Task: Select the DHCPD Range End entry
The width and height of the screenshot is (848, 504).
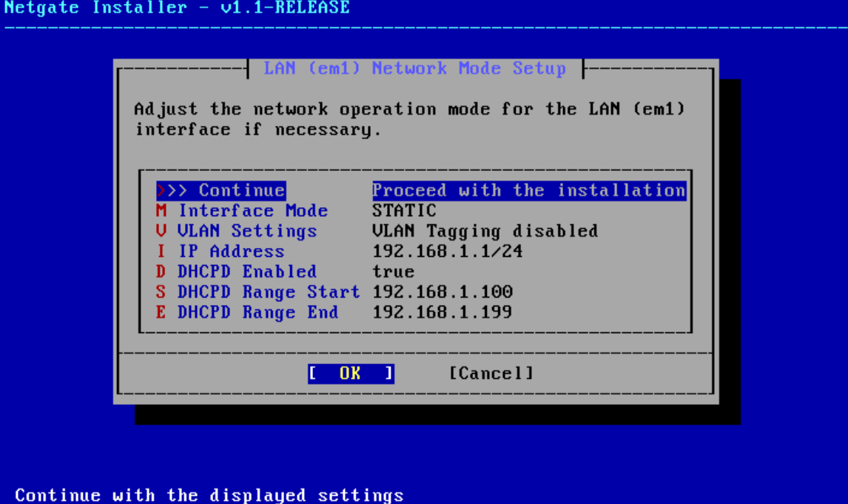Action: click(x=247, y=312)
